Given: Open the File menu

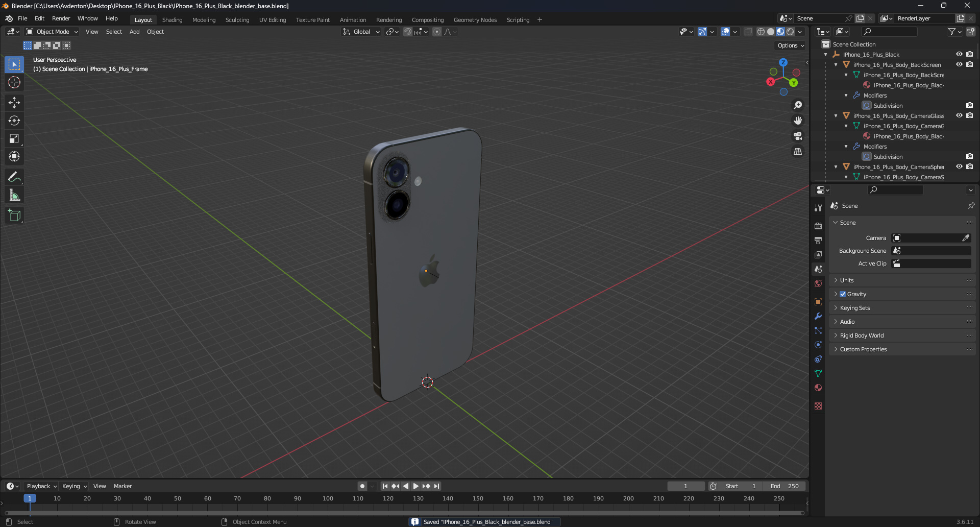Looking at the screenshot, I should point(22,18).
